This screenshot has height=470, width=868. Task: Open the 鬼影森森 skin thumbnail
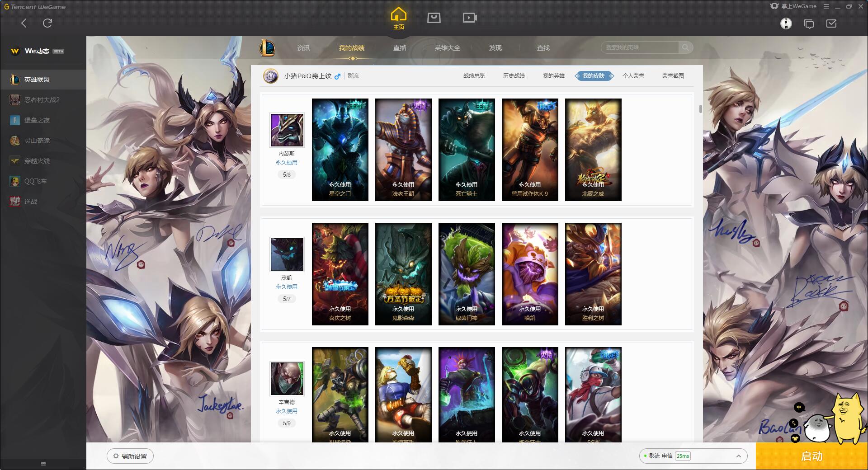(x=403, y=274)
